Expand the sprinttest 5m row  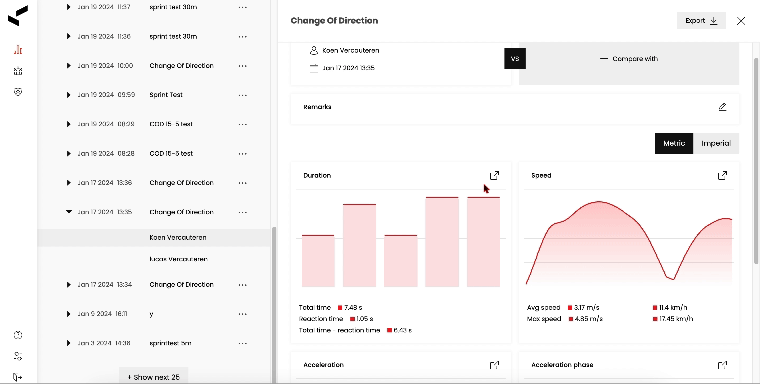(x=68, y=343)
